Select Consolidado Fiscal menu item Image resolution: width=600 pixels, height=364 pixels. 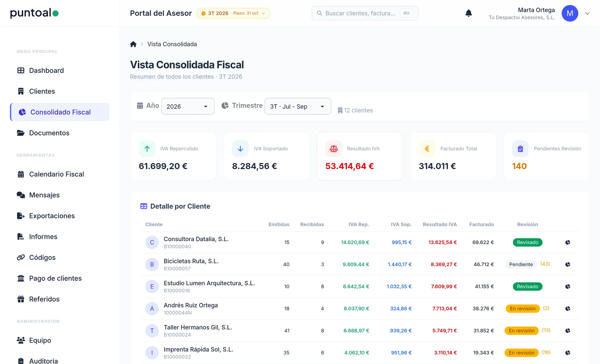[60, 112]
